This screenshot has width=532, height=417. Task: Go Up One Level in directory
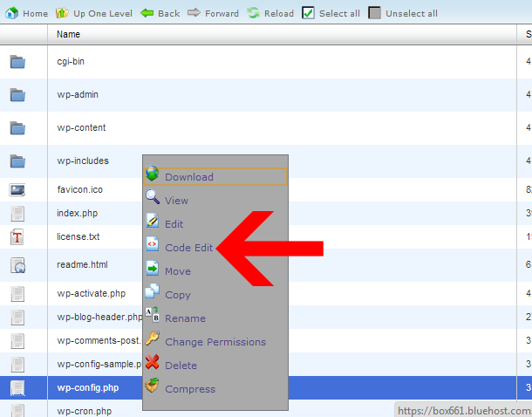click(62, 13)
